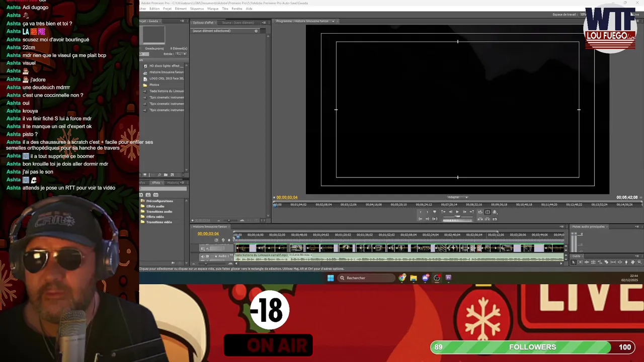Select the Razor tool

pos(606,262)
